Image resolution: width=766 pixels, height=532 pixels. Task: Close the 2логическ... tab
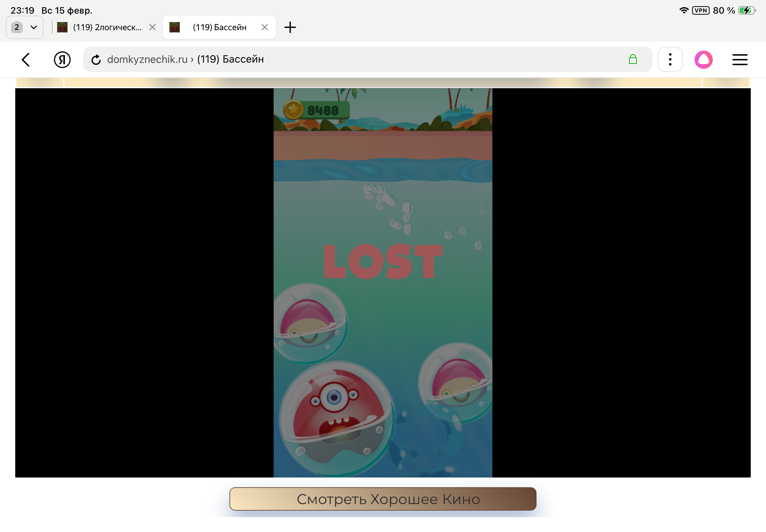153,27
